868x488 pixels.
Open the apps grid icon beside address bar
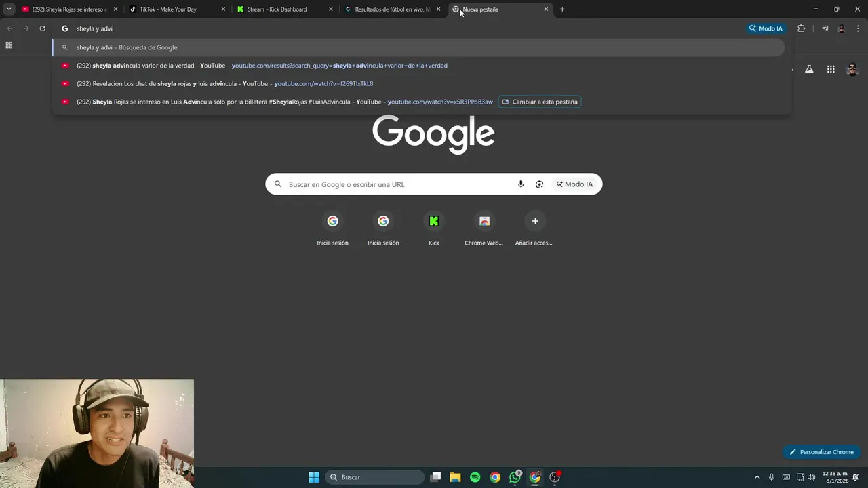[x=9, y=45]
